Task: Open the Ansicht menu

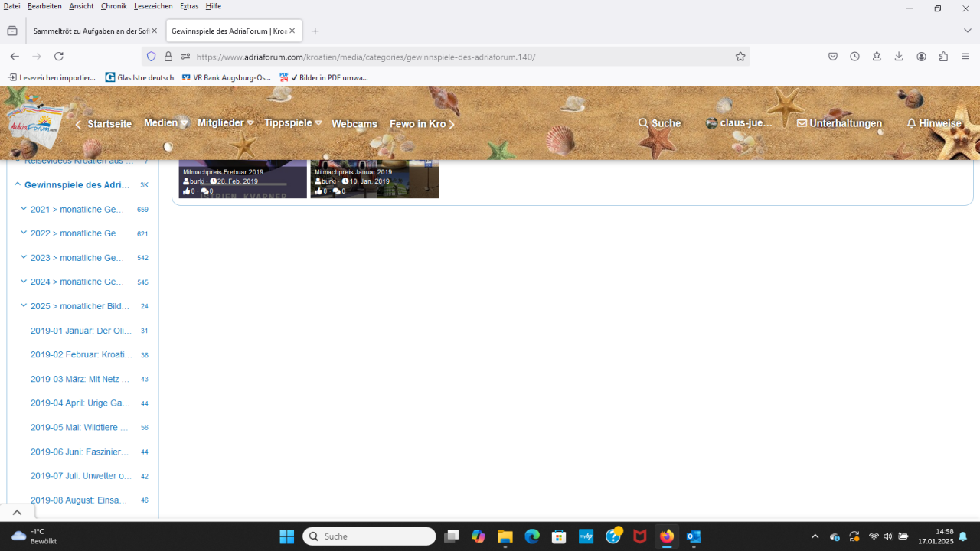Action: point(81,6)
